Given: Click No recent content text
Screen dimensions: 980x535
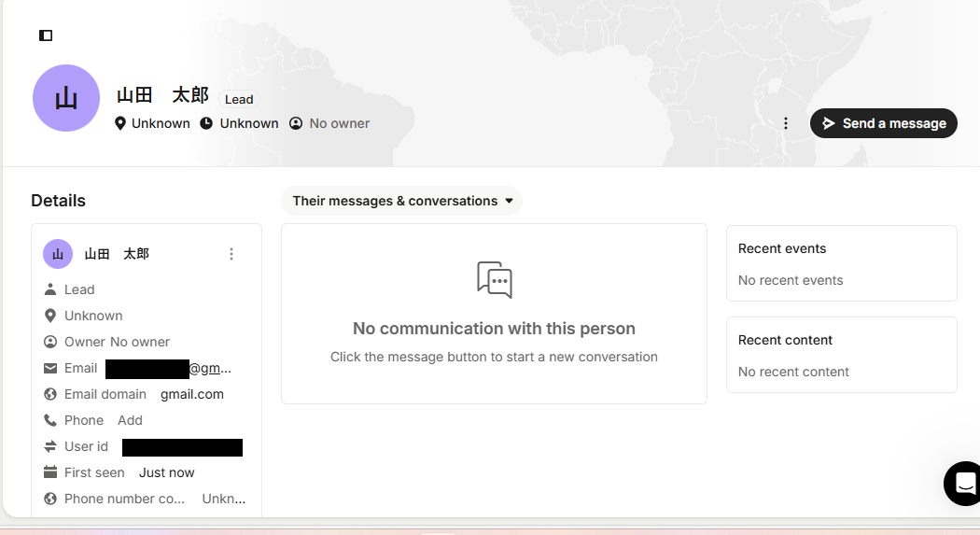Looking at the screenshot, I should 793,372.
